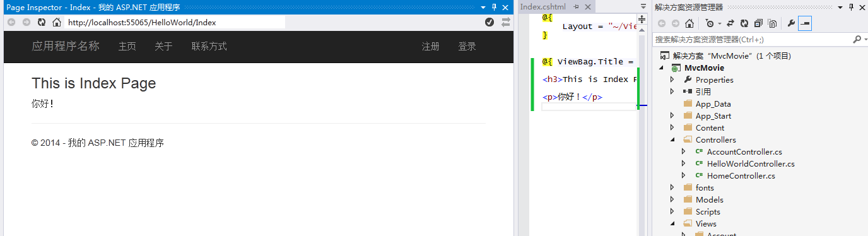The image size is (868, 236).
Task: Toggle auto-hide pin on Solution Explorer
Action: 852,7
